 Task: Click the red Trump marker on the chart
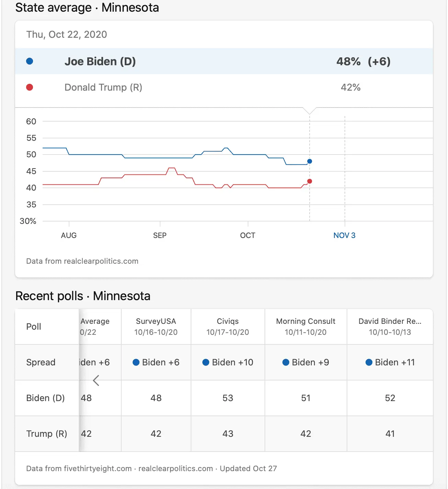coord(310,181)
